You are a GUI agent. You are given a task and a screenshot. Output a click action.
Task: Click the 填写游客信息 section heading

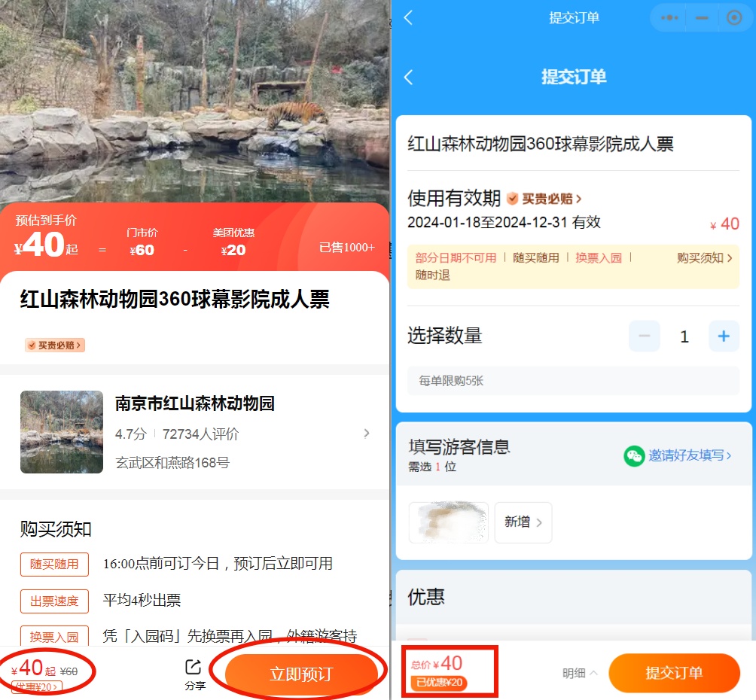tap(459, 447)
